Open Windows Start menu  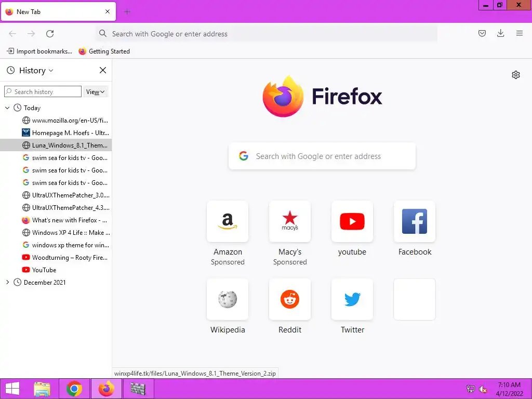(12, 389)
